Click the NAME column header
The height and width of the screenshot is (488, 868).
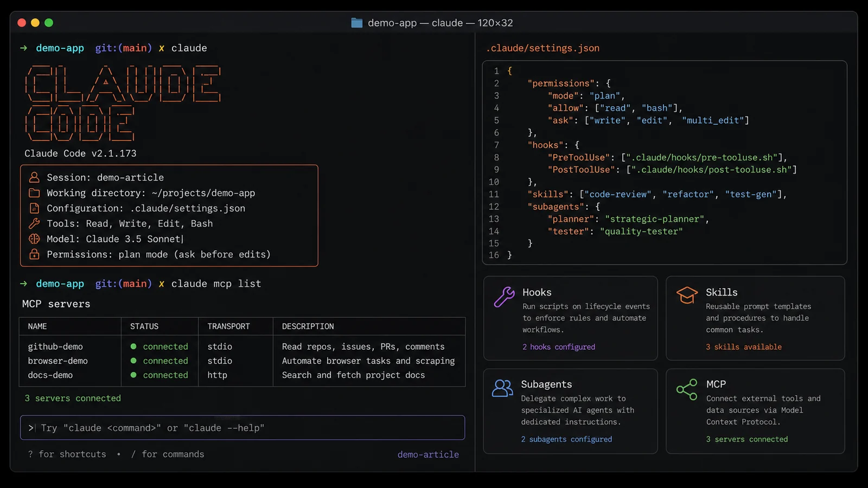(x=37, y=326)
